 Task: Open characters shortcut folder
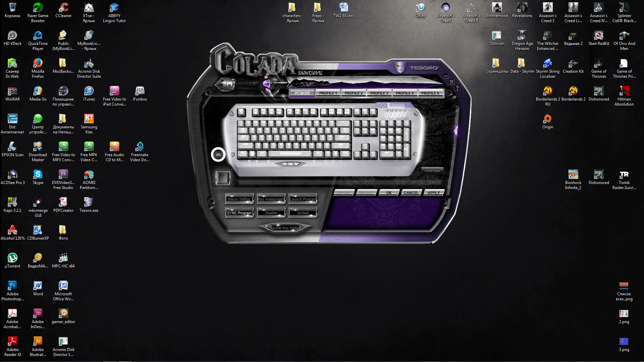click(293, 13)
